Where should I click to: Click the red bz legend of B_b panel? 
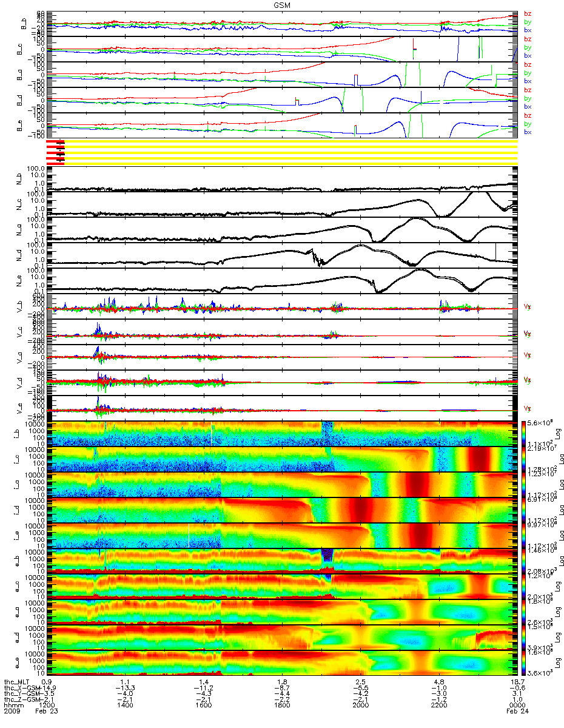(527, 14)
